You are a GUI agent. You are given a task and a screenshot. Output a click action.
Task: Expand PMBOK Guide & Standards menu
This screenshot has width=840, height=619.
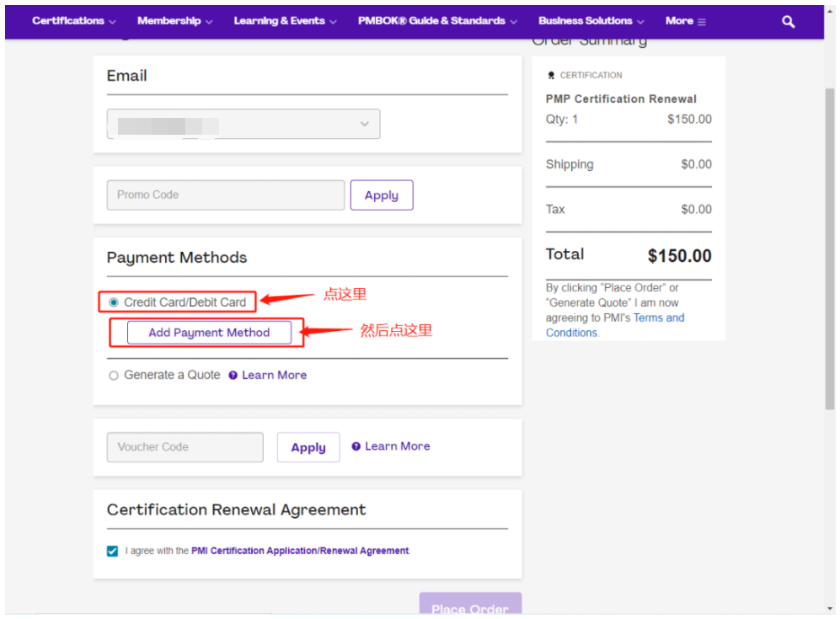coord(437,21)
